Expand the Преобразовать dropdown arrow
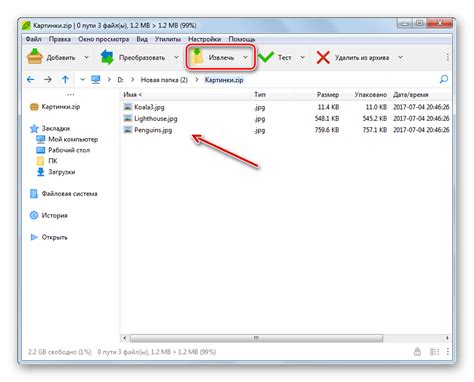Viewport: 474px width, 382px height. tap(176, 57)
